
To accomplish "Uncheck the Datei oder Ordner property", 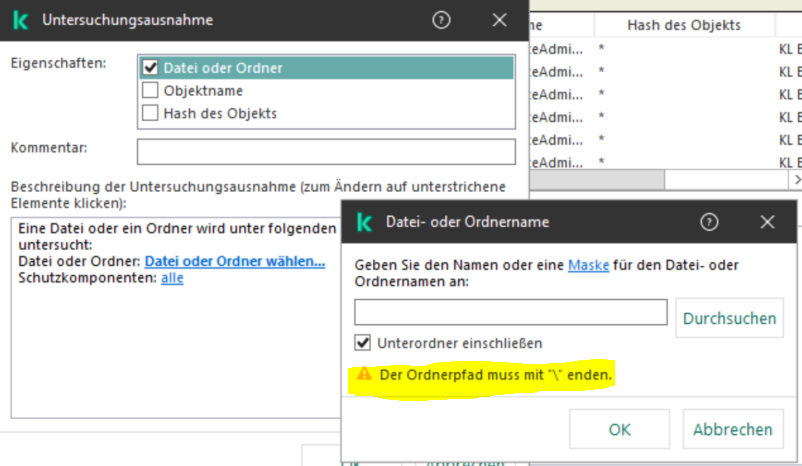I will coord(151,68).
